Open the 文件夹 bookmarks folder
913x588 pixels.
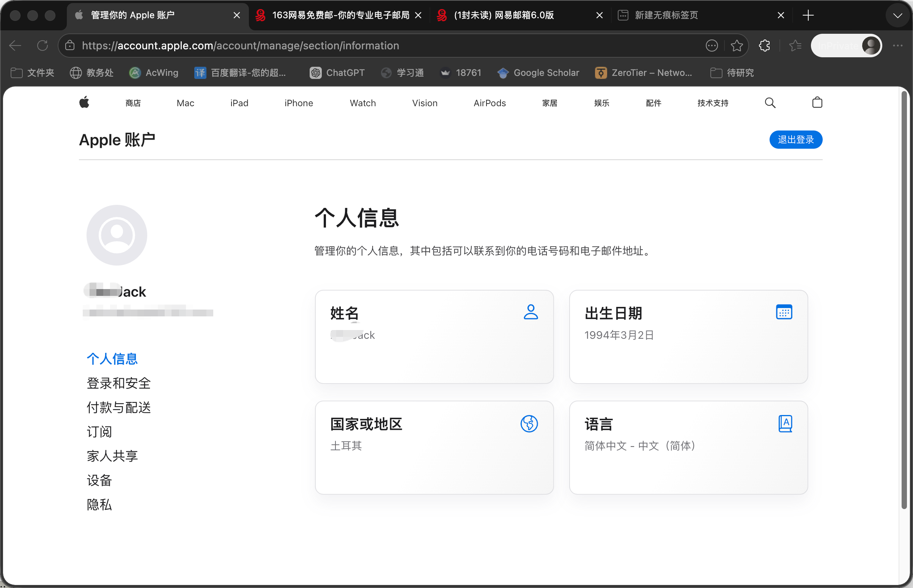click(33, 72)
